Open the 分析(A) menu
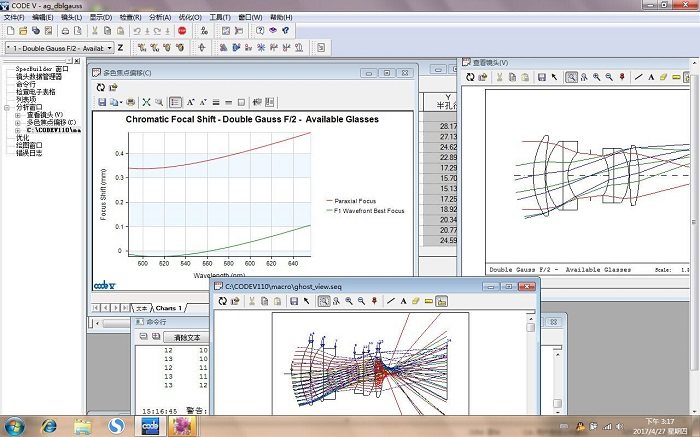 [x=159, y=17]
